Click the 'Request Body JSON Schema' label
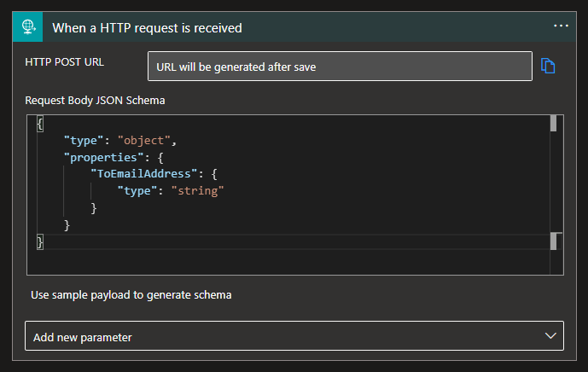The height and width of the screenshot is (372, 588). pos(95,101)
